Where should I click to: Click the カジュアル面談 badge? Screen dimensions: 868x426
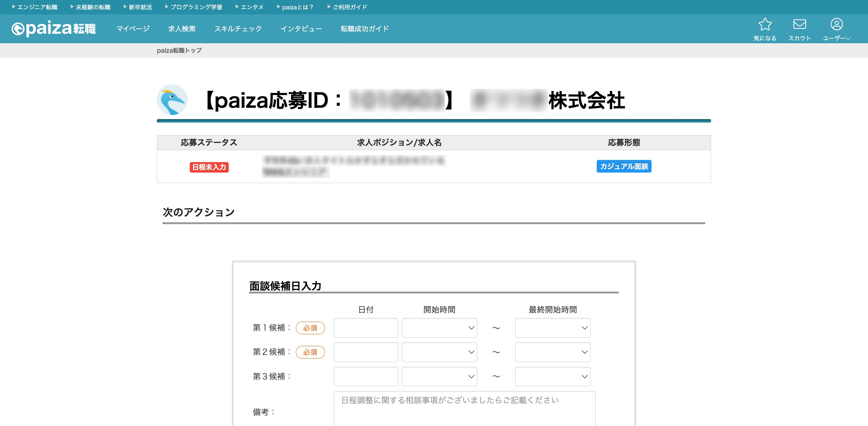point(624,166)
